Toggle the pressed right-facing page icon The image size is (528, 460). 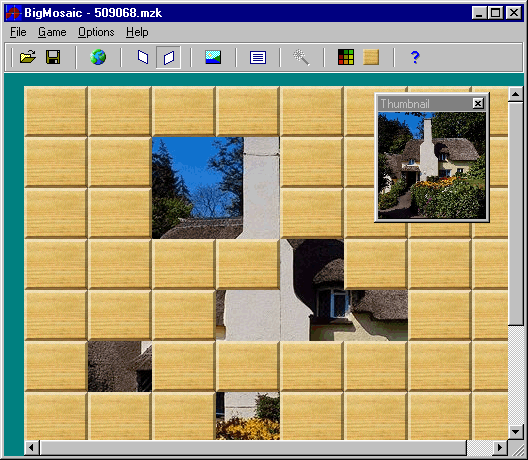169,58
